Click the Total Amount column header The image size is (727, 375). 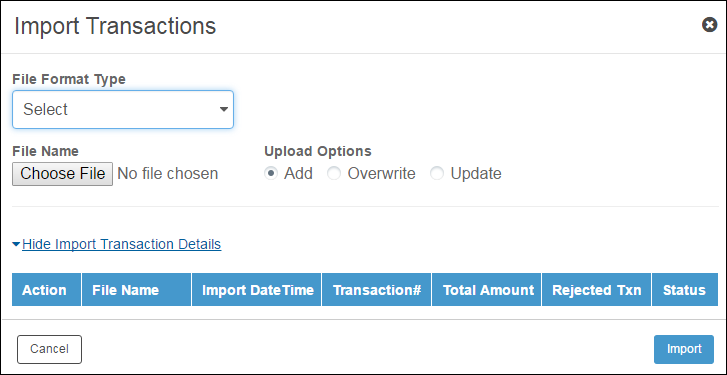point(486,290)
